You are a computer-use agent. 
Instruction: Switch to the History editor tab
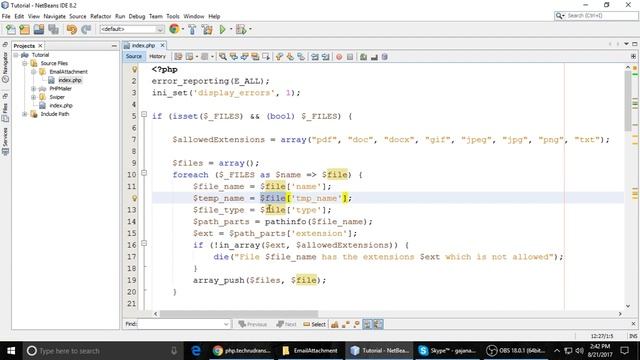[x=157, y=56]
